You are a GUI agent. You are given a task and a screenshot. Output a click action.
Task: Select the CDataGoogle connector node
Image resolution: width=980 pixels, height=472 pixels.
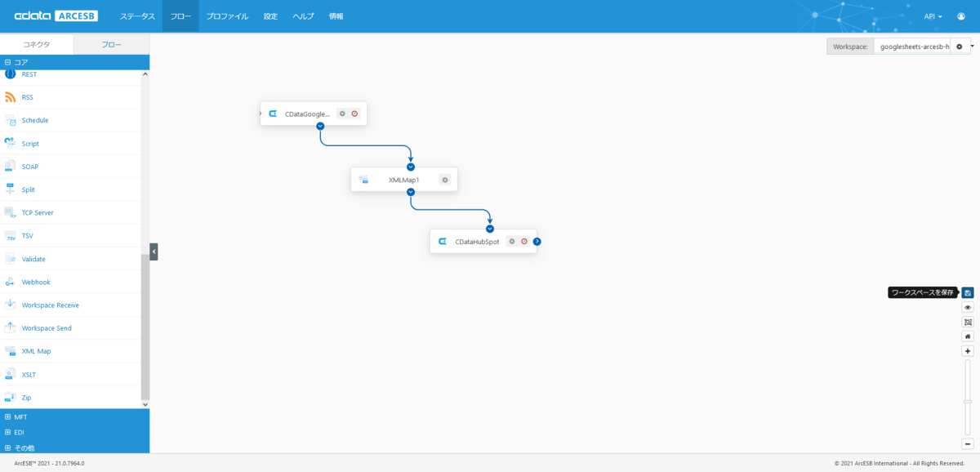(314, 114)
